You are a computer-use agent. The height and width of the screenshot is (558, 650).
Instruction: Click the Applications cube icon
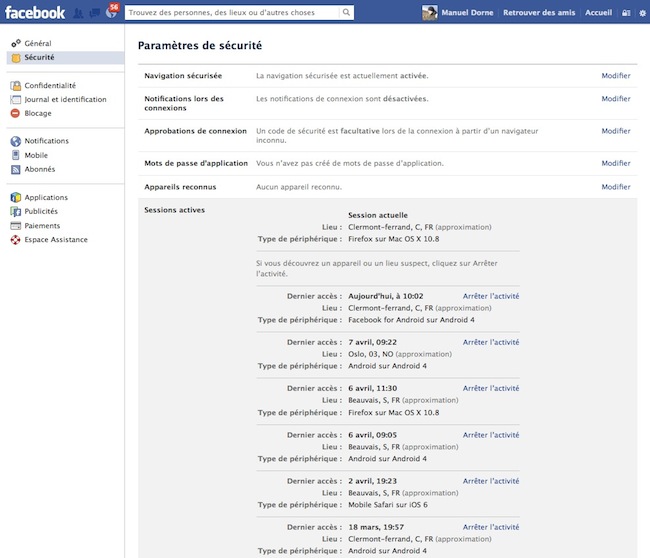click(x=16, y=197)
